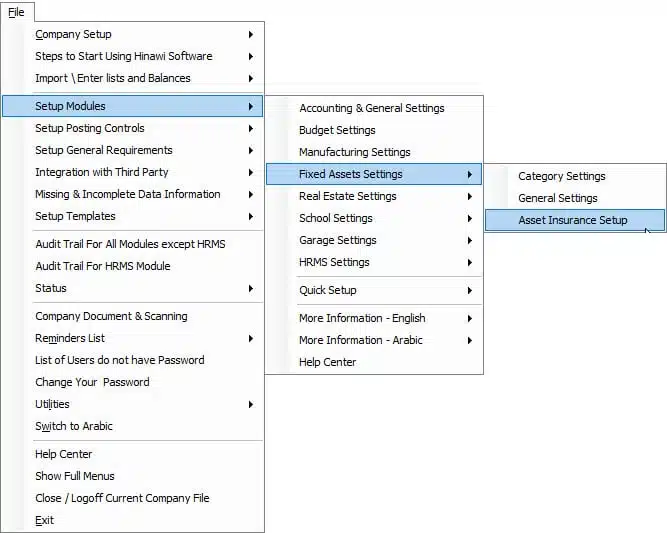Select Category Settings submenu item
The height and width of the screenshot is (533, 667).
pos(575,176)
